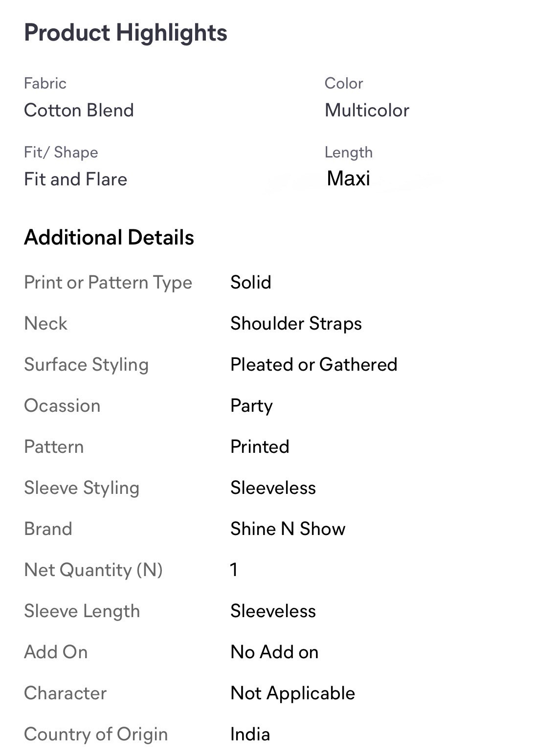Tap the Multicolor color value
The width and height of the screenshot is (536, 756).
click(x=367, y=111)
